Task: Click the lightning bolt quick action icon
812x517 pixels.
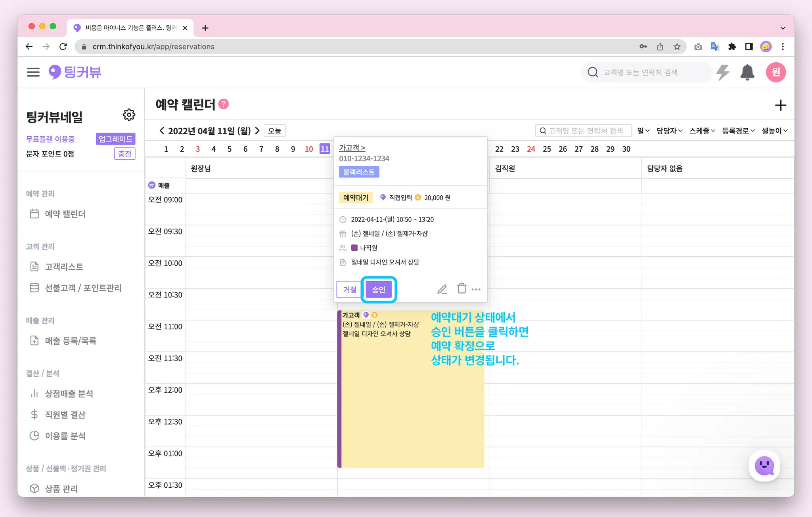Action: (723, 72)
